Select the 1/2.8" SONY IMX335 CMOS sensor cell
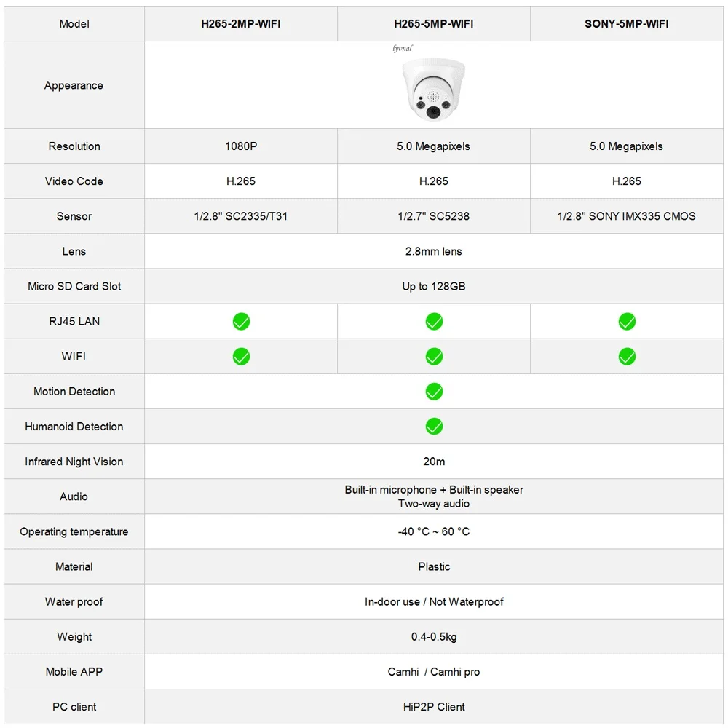This screenshot has height=728, width=728. pos(627,216)
